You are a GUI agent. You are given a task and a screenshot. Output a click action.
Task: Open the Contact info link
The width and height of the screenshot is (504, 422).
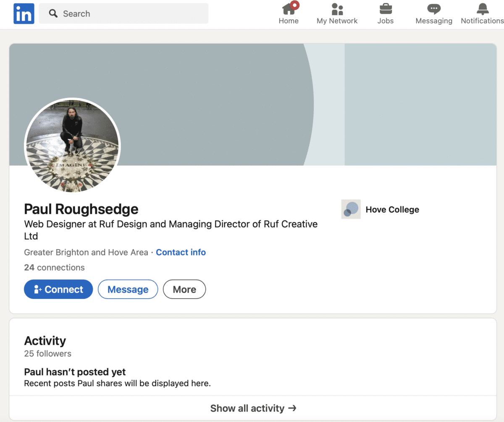coord(181,252)
